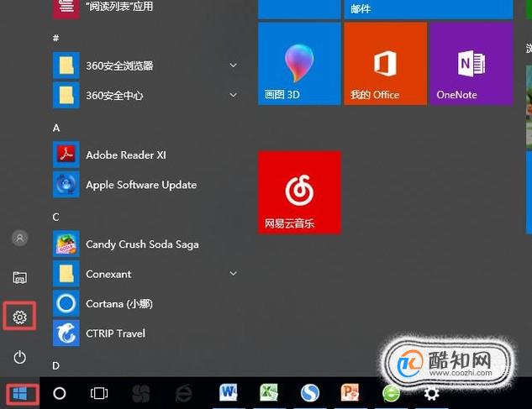Open the 网易云音乐 tile

point(299,192)
